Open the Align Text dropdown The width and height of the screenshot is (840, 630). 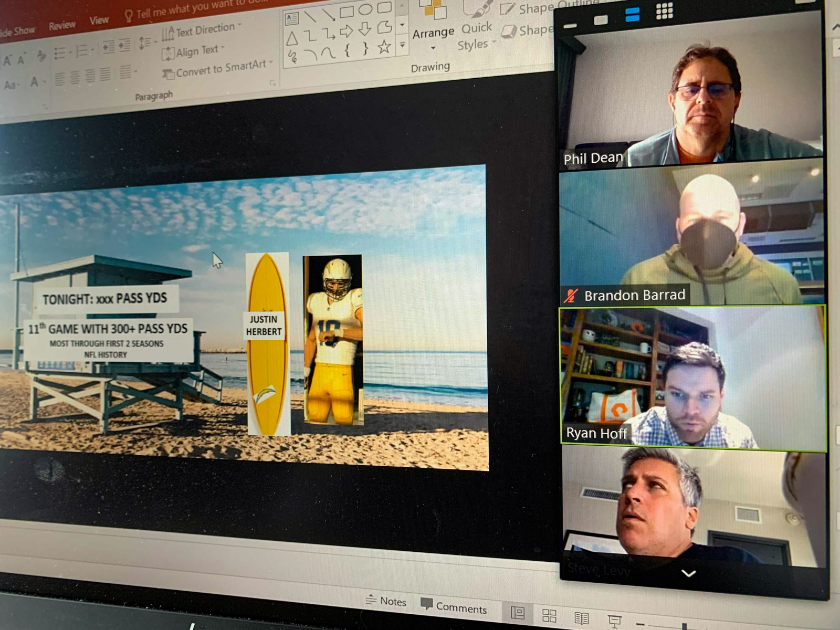pos(193,51)
